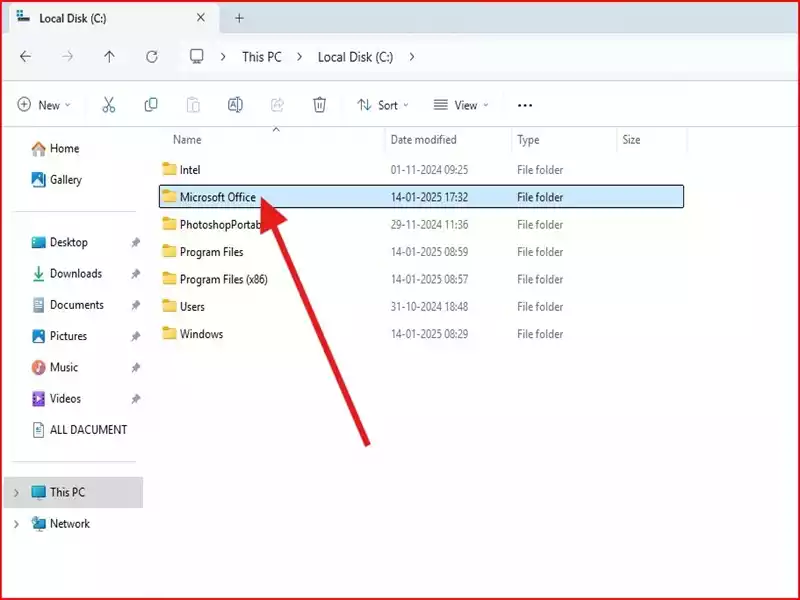Expand the Network tree node arrow
The height and width of the screenshot is (600, 800).
coord(16,524)
